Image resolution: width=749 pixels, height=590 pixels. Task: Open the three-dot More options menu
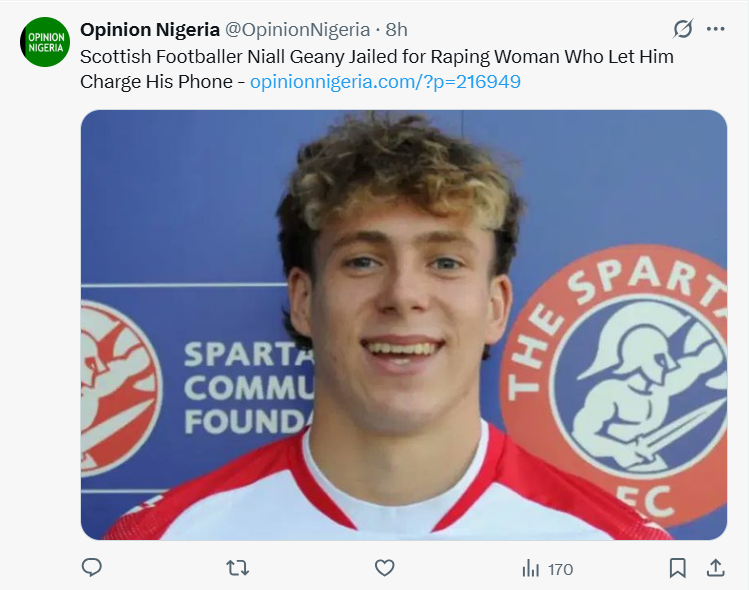pos(716,28)
